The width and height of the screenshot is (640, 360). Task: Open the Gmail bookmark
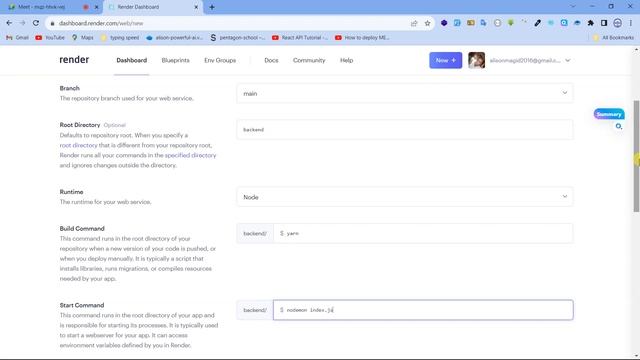point(17,38)
